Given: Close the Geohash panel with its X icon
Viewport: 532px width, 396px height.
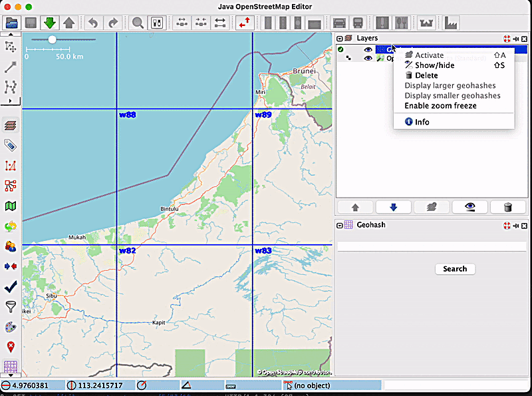Looking at the screenshot, I should click(x=524, y=226).
